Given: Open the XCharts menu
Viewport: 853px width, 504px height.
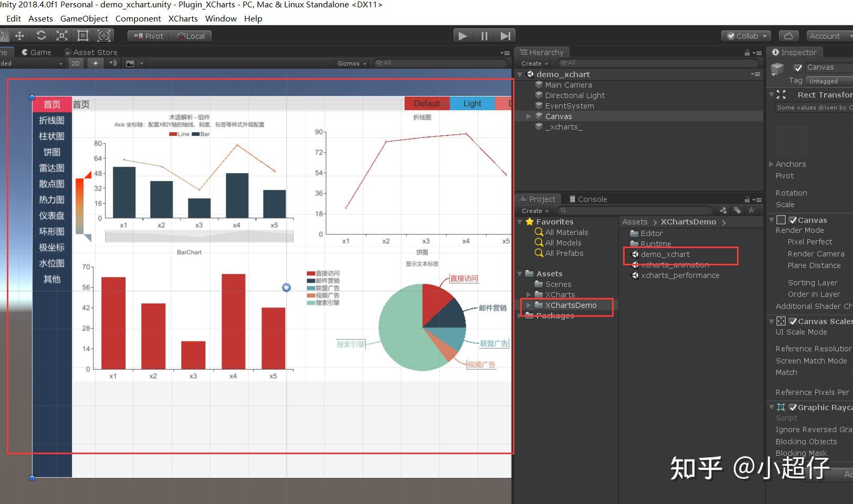Looking at the screenshot, I should click(x=183, y=18).
